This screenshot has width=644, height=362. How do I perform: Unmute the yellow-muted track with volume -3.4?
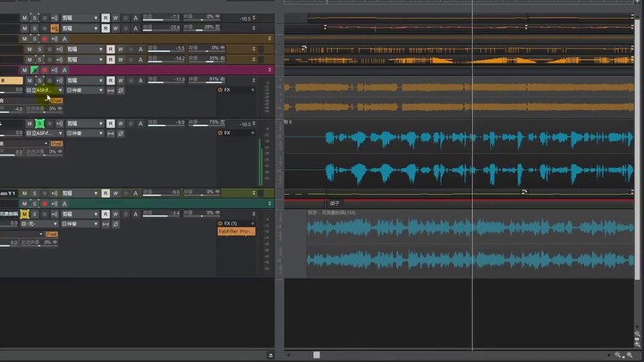[25, 215]
